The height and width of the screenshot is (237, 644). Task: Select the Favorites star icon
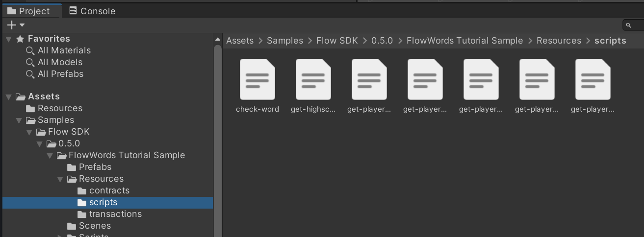[x=20, y=39]
